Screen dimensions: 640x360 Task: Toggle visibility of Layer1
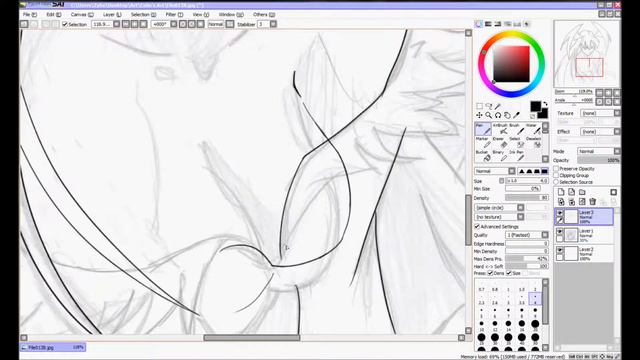click(560, 231)
